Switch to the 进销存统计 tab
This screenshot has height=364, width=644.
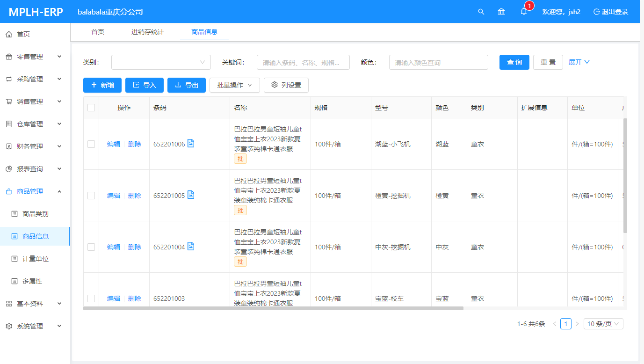tap(147, 32)
